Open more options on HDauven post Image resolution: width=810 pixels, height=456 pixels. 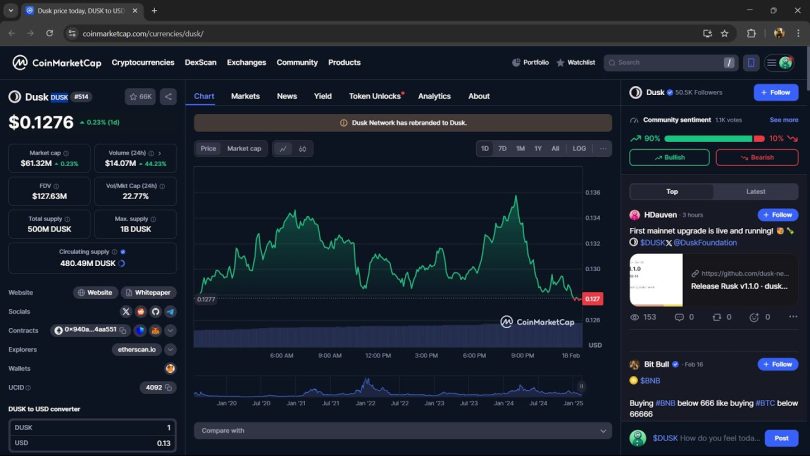[x=793, y=317]
